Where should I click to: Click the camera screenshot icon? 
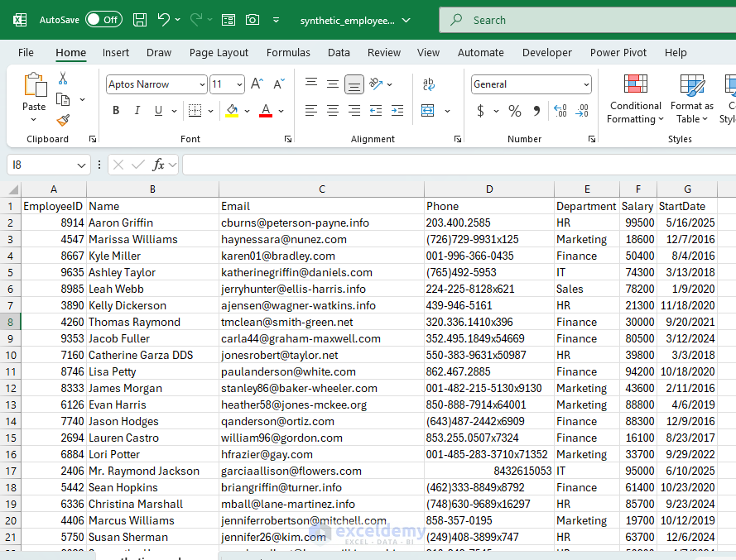253,20
